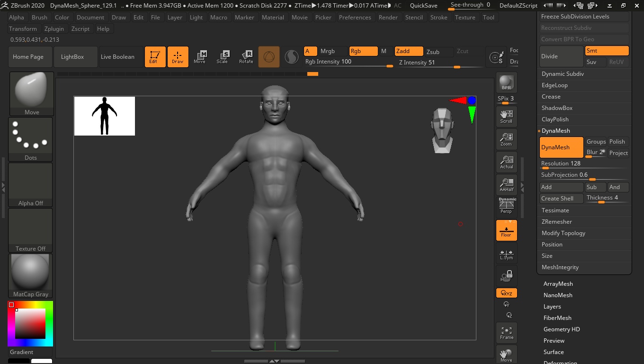Disable the Zadd mode

pos(409,51)
